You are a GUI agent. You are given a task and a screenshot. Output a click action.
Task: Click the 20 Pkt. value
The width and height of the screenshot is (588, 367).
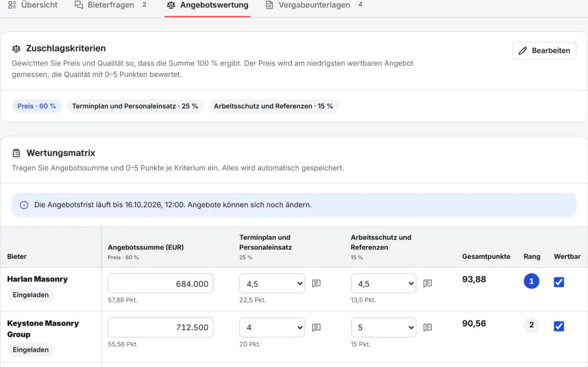coord(250,344)
